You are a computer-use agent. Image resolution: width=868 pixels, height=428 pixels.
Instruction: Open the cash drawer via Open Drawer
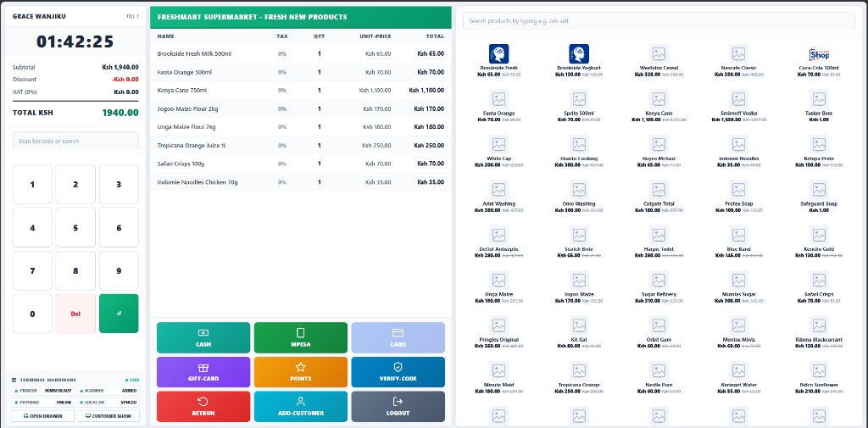43,416
